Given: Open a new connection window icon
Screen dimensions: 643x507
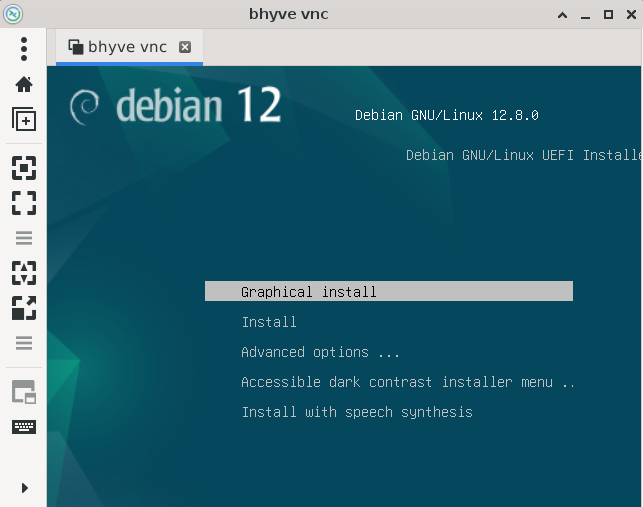Looking at the screenshot, I should pyautogui.click(x=24, y=119).
